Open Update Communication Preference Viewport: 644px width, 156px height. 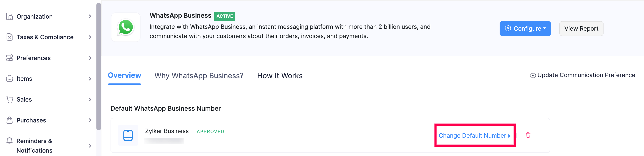click(x=583, y=75)
